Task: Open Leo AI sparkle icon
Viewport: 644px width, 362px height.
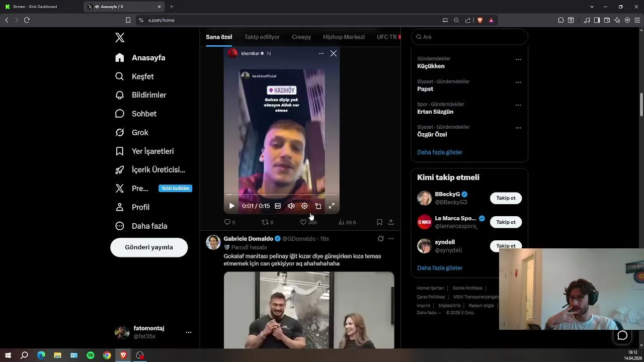Action: 617,20
